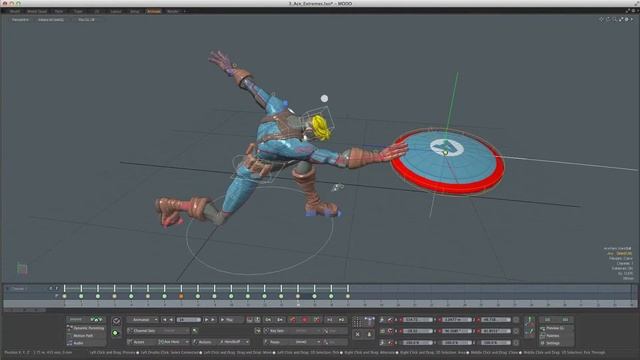
Task: Click the current frame number field
Action: point(189,320)
